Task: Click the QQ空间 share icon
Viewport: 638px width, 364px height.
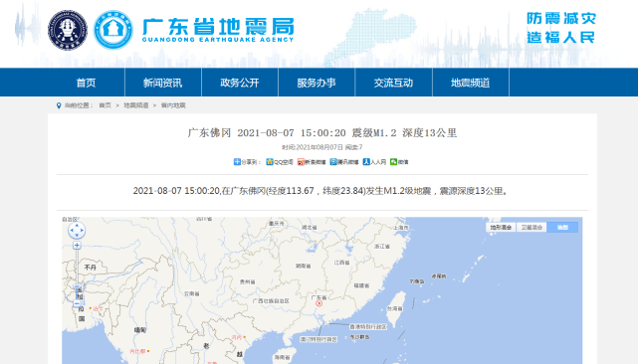Action: click(270, 162)
